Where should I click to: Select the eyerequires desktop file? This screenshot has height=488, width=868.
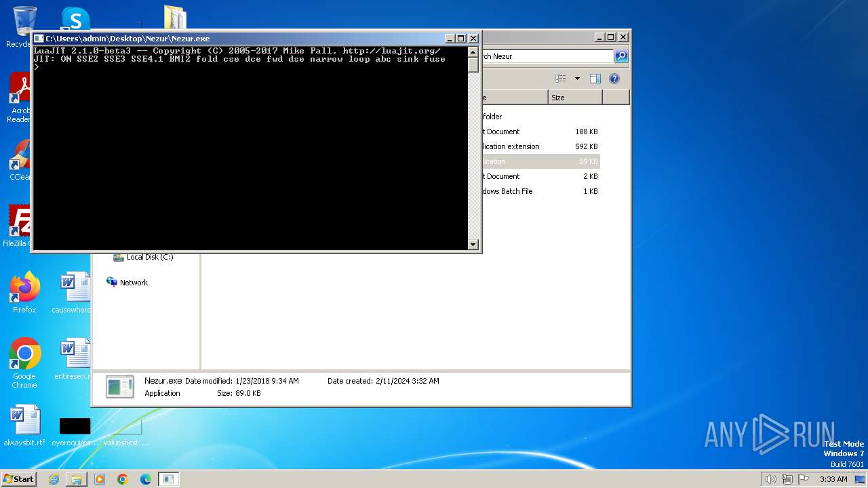75,431
